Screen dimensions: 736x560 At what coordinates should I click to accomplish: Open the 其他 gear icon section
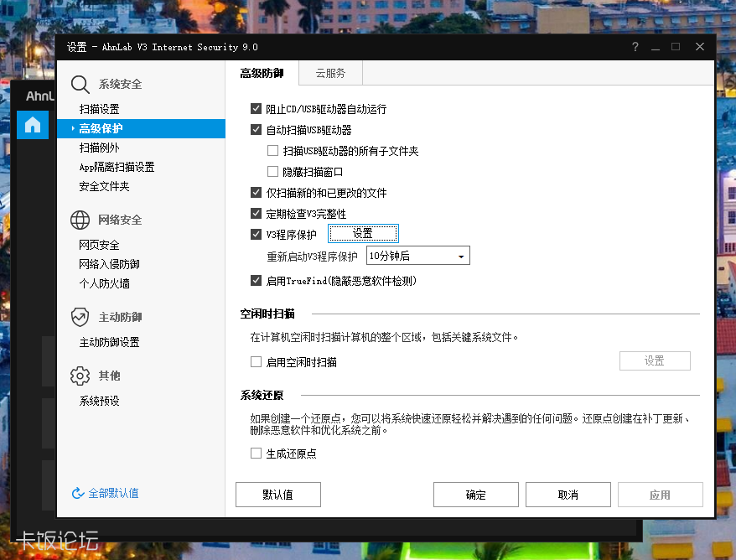pyautogui.click(x=80, y=376)
